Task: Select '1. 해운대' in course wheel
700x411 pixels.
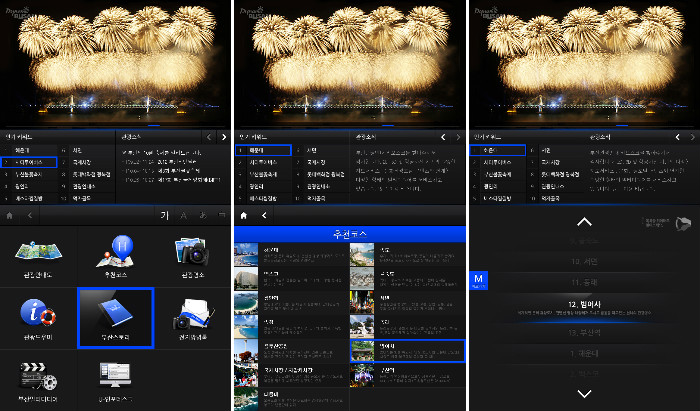Action: coord(584,353)
